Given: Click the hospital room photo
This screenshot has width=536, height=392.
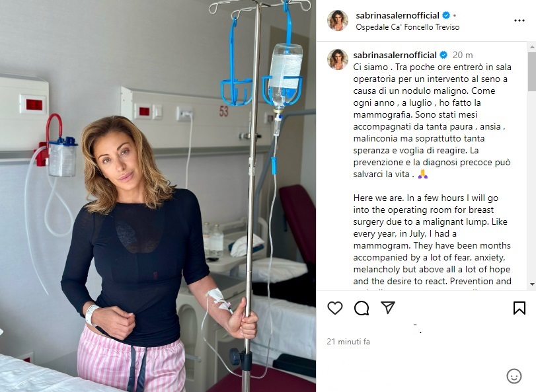Looking at the screenshot, I should pyautogui.click(x=158, y=196).
